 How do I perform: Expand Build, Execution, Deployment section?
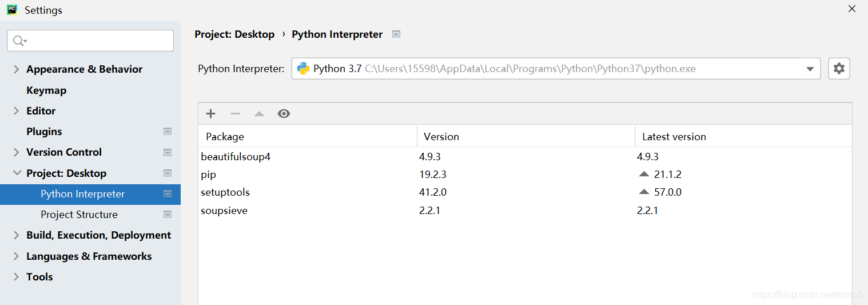pos(16,235)
